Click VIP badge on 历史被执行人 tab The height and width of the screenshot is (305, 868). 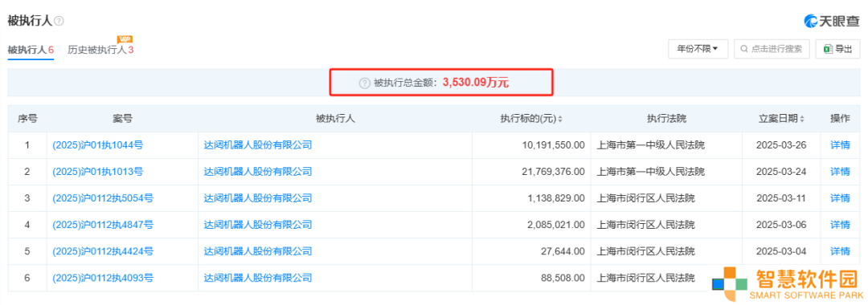(125, 39)
